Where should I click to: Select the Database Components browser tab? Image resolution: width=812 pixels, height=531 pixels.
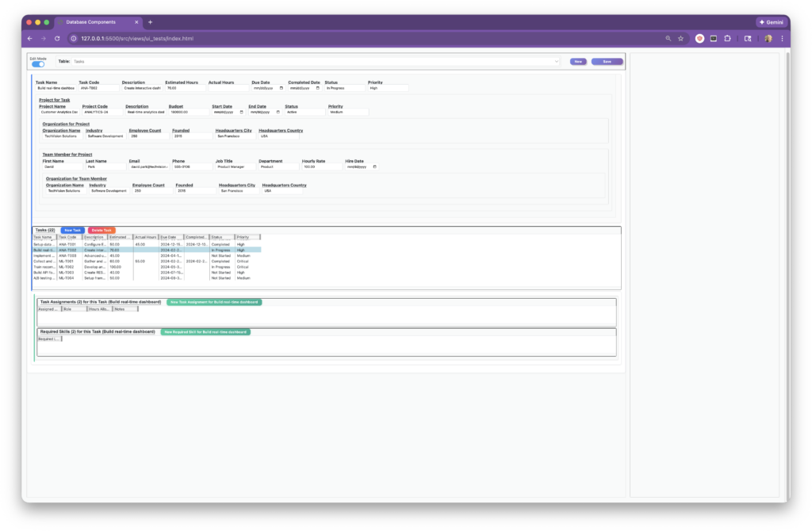point(94,22)
